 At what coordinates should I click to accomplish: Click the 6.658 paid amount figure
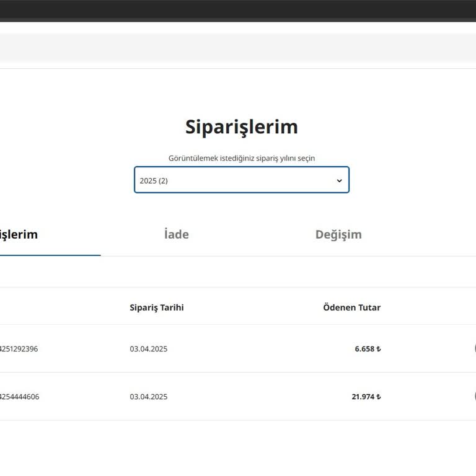(x=364, y=349)
